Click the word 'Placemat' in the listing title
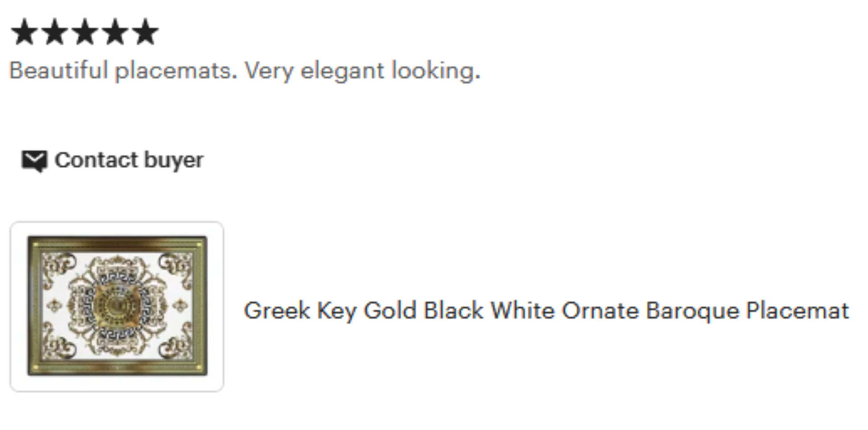The width and height of the screenshot is (868, 430). click(797, 310)
